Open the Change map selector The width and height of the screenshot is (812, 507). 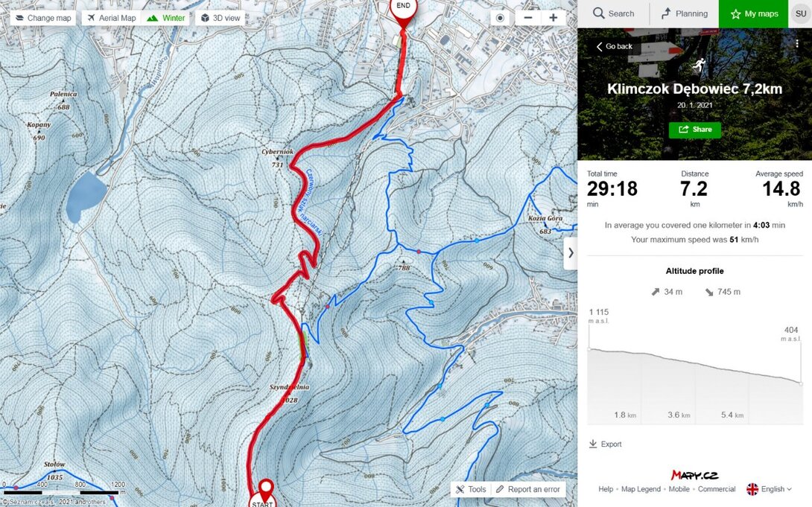click(x=43, y=18)
